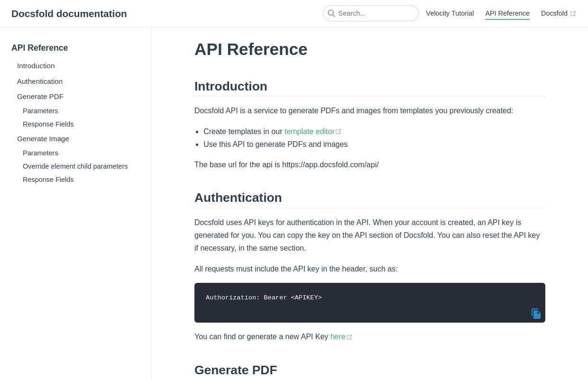Open Override element child parameters entry
The width and height of the screenshot is (588, 379).
75,166
